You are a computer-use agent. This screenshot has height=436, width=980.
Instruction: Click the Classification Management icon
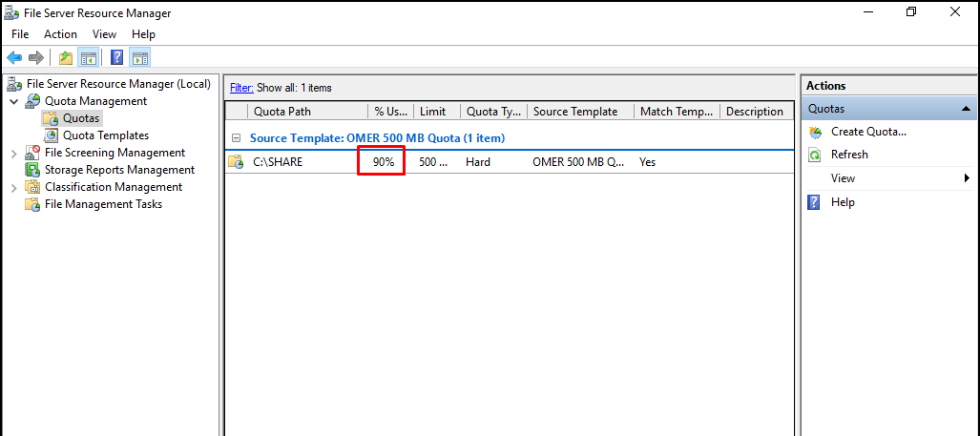click(x=32, y=187)
